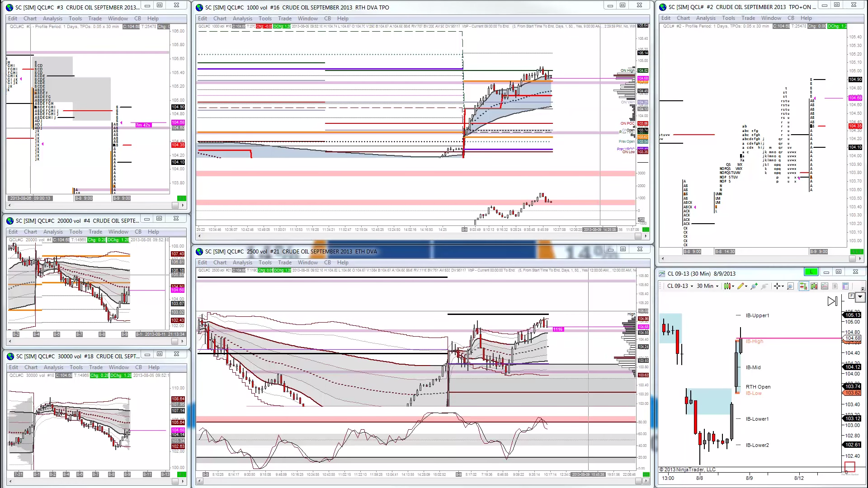Viewport: 868px width, 488px height.
Task: Click the green status box in chart #16
Action: click(x=646, y=230)
